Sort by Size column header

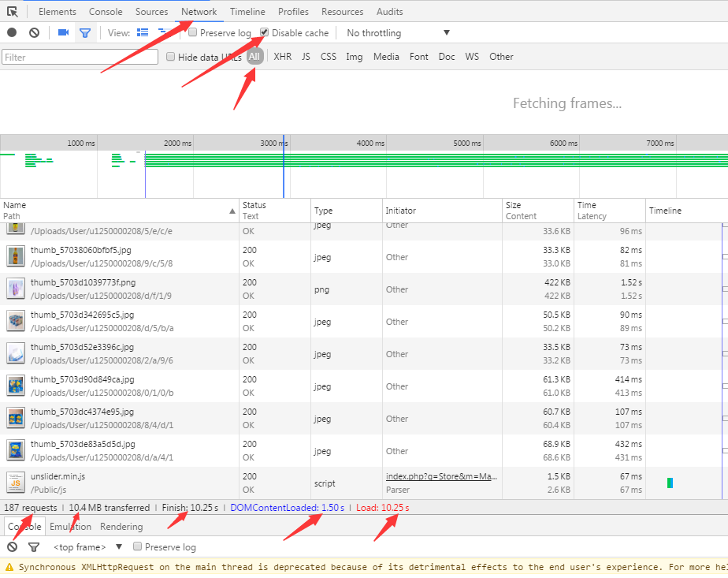click(537, 211)
